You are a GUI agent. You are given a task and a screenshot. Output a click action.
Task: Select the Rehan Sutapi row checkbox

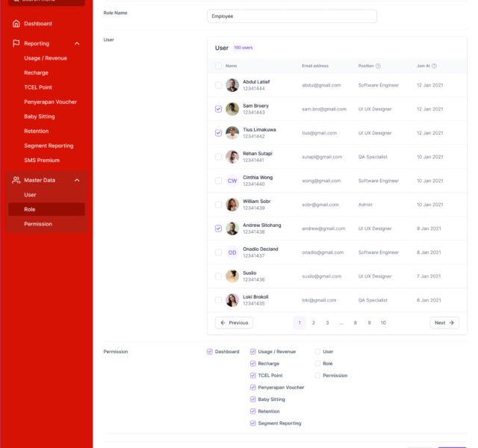218,157
